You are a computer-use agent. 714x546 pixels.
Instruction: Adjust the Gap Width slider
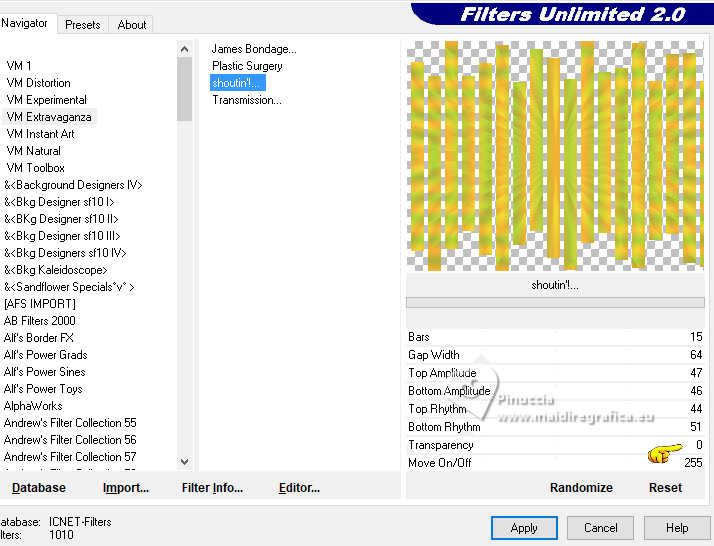[x=555, y=355]
